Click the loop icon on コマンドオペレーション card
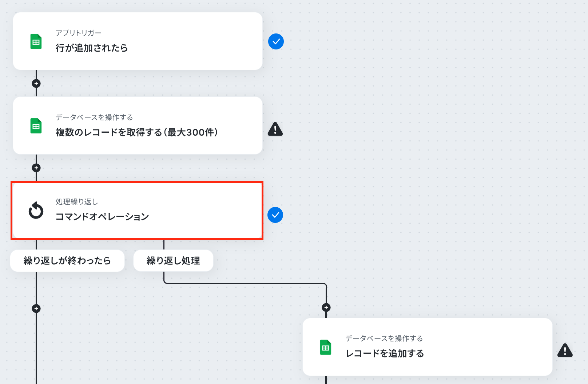The image size is (588, 384). coord(36,210)
